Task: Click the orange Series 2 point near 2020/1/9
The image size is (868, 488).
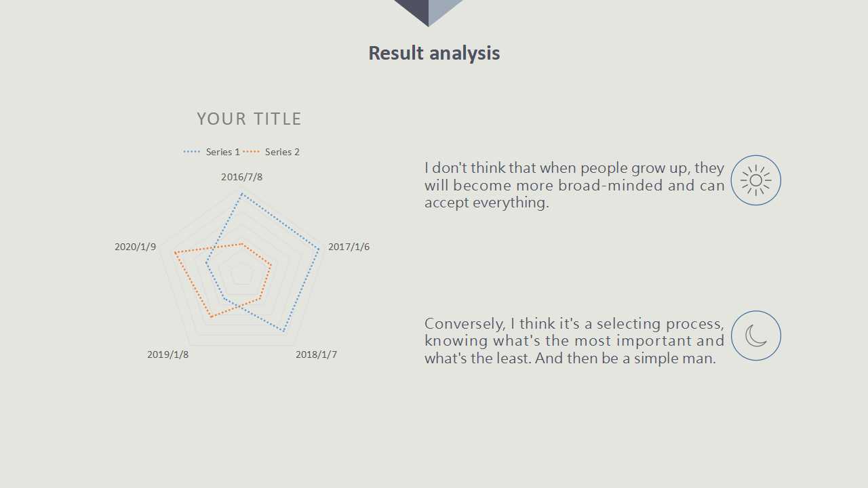Action: point(175,253)
